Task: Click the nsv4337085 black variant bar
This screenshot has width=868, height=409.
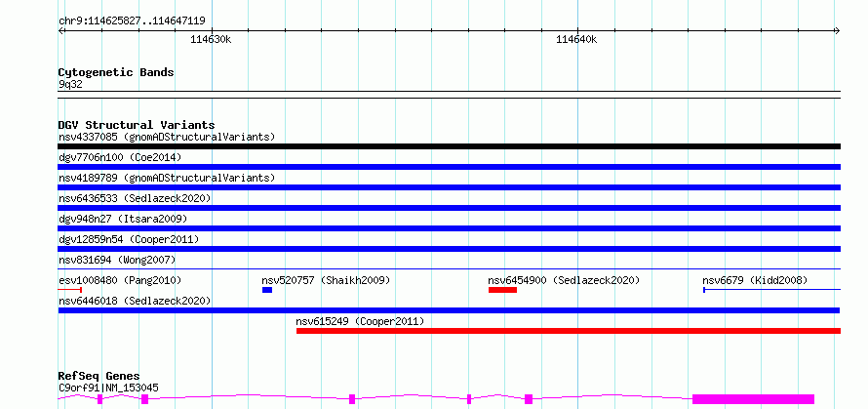Action: point(449,146)
